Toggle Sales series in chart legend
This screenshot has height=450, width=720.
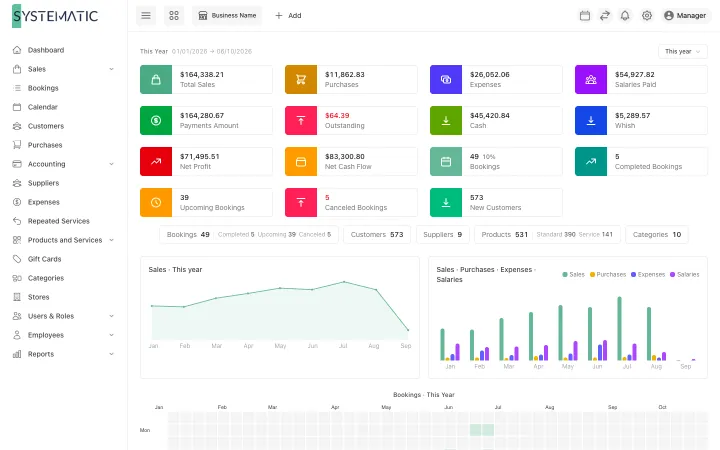click(574, 274)
